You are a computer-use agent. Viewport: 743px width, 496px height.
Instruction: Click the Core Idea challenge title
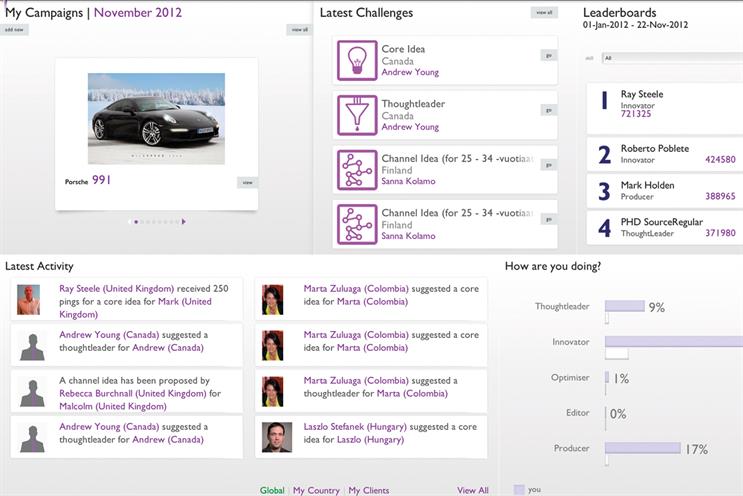coord(403,49)
